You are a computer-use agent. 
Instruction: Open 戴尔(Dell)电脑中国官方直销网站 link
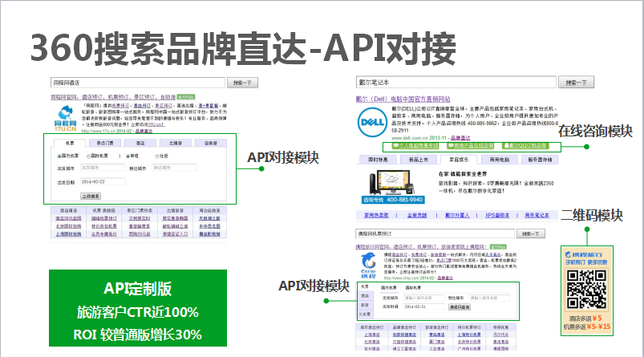(x=403, y=99)
